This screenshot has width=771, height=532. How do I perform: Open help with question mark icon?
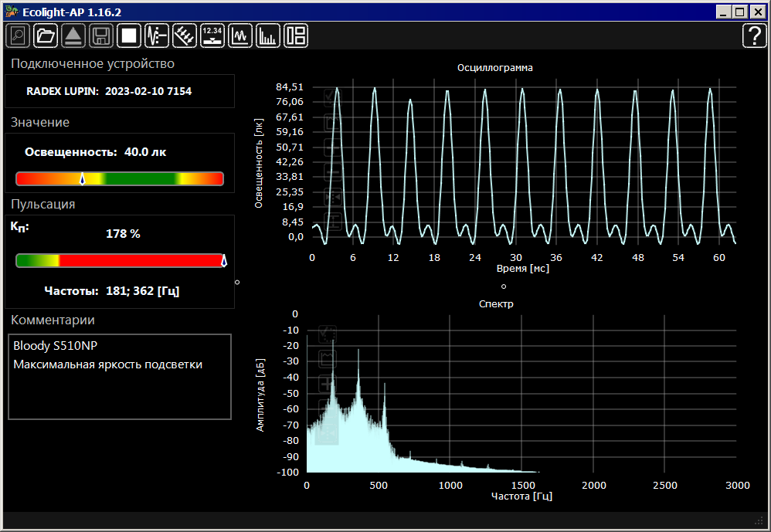[754, 36]
